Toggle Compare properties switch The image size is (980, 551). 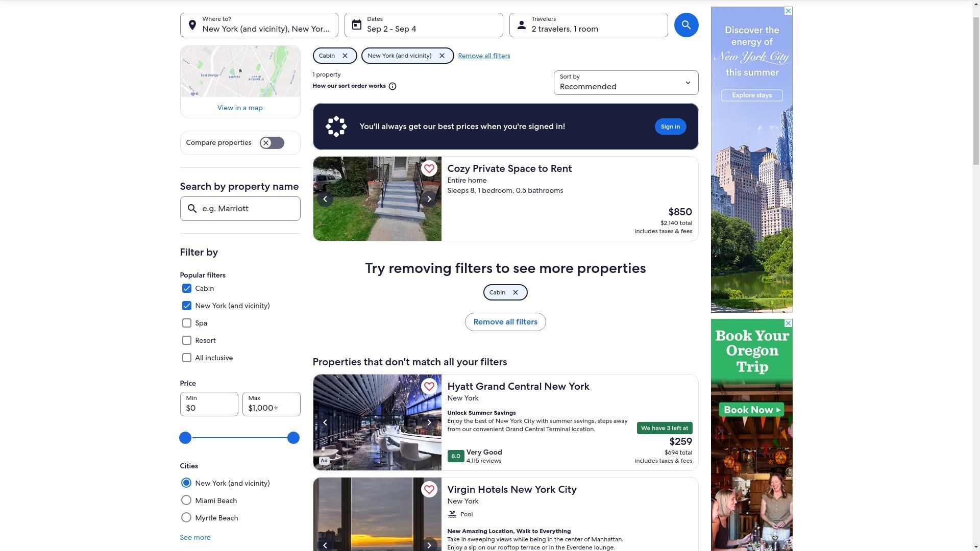pos(272,143)
